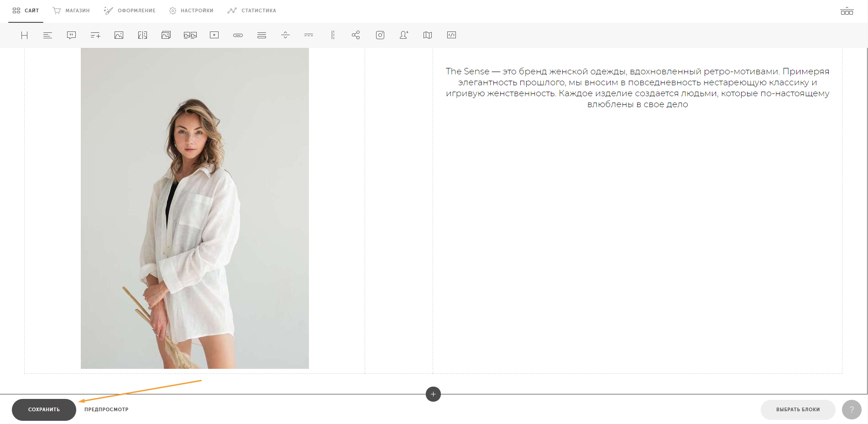
Task: Add a map block
Action: 428,35
